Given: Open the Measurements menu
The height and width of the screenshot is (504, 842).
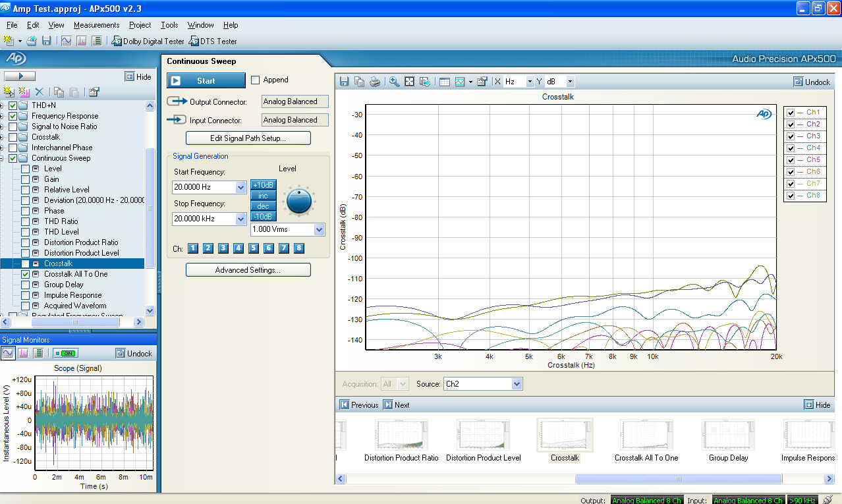Looking at the screenshot, I should click(96, 25).
